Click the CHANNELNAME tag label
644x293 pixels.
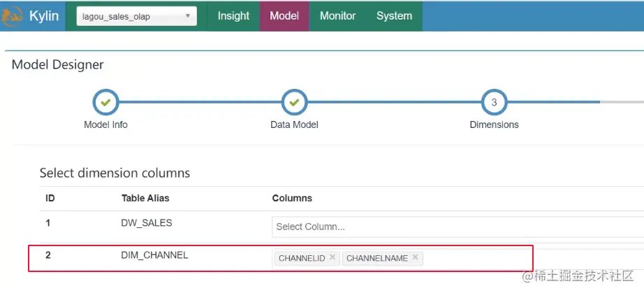click(x=376, y=258)
